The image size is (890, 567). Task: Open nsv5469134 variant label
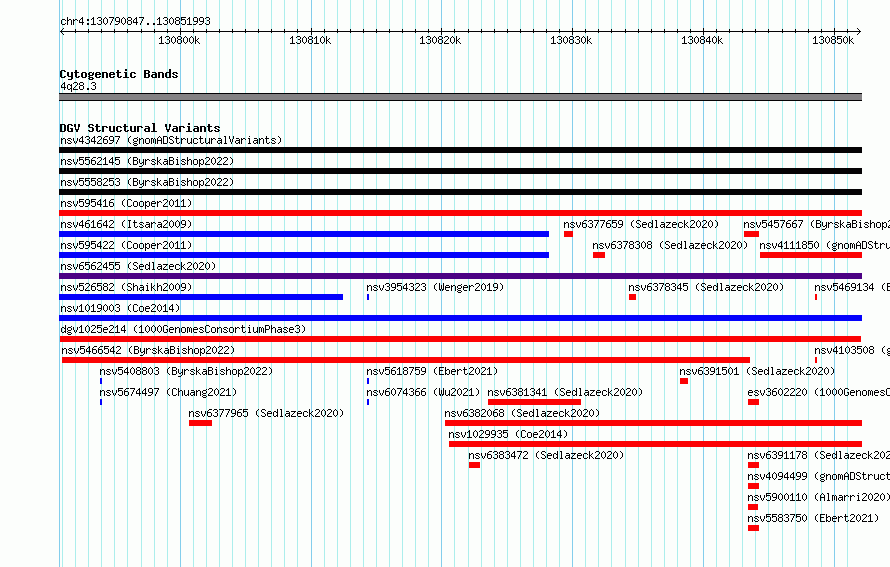click(852, 287)
